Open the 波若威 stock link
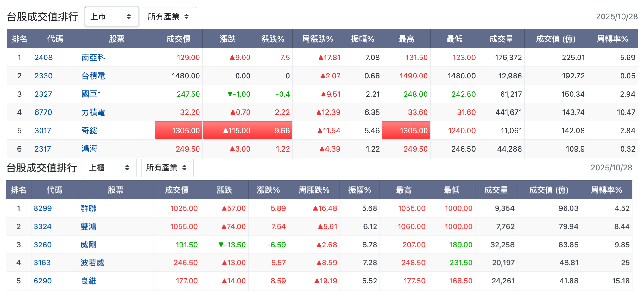Viewport: 644px width, 291px height. click(92, 263)
